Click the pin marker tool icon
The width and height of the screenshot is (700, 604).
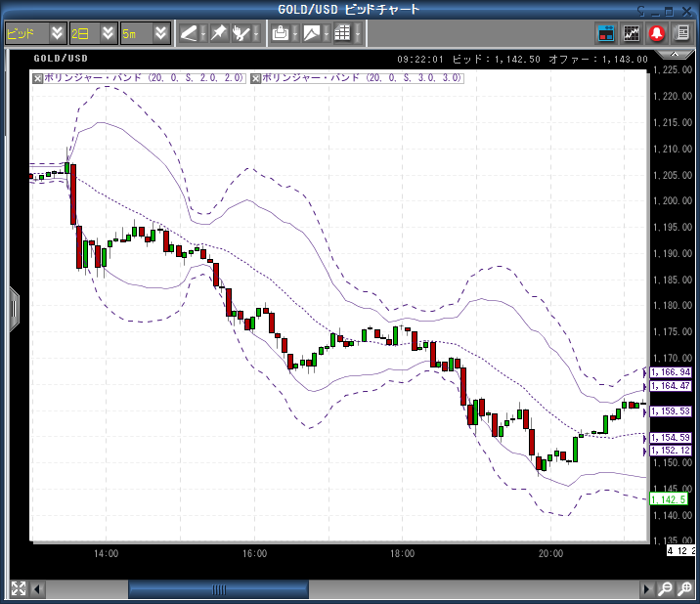(x=218, y=33)
